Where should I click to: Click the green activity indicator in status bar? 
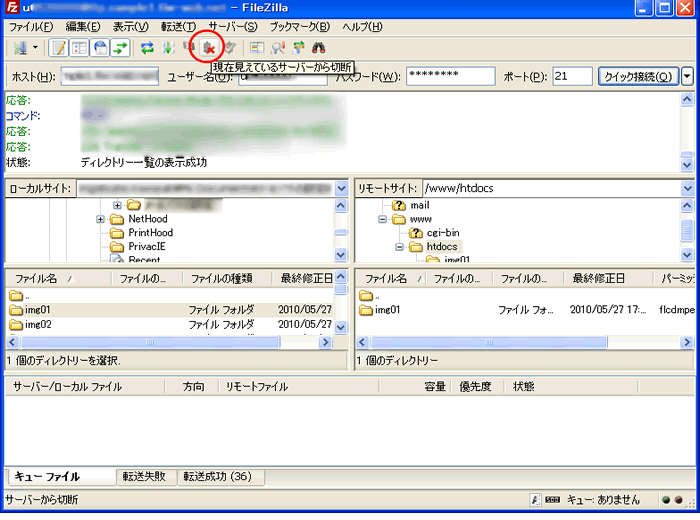[666, 500]
